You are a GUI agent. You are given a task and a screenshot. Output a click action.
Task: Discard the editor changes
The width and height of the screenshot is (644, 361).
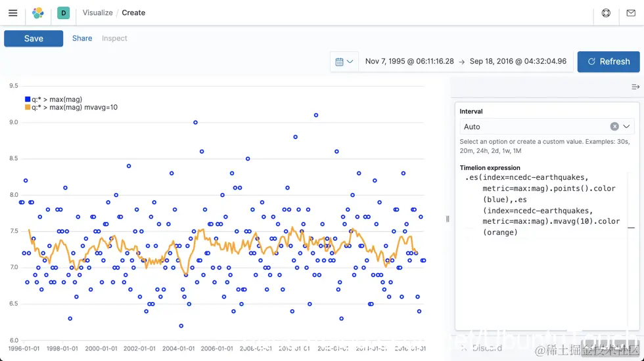(481, 348)
